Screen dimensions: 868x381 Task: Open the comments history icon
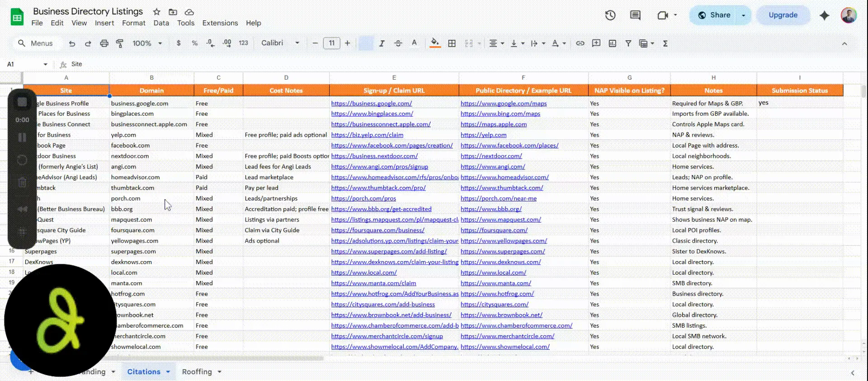click(635, 15)
